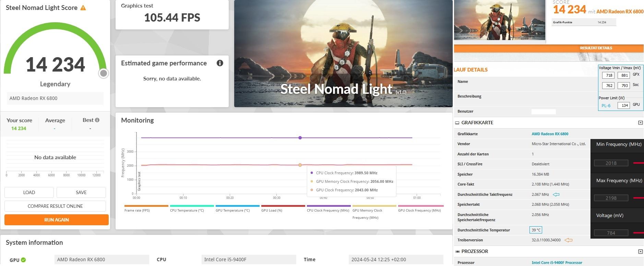Click the GFX Vmin voltage field 718
This screenshot has height=266, width=644.
click(608, 75)
